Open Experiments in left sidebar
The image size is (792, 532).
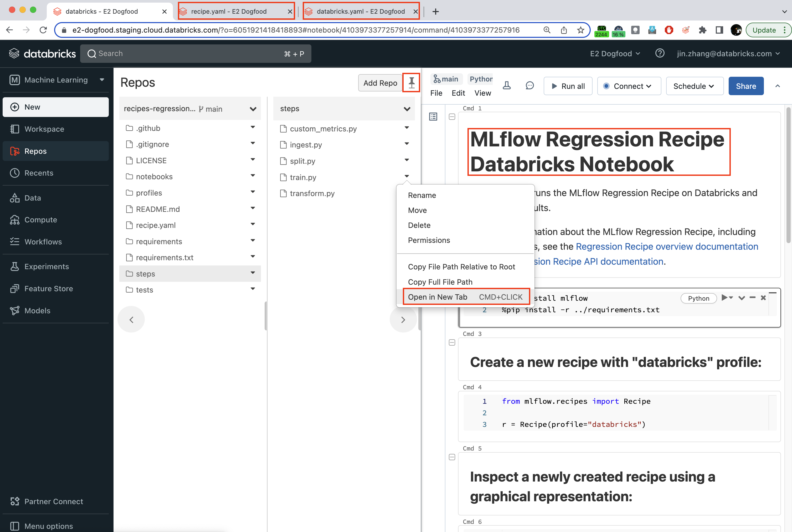coord(47,266)
